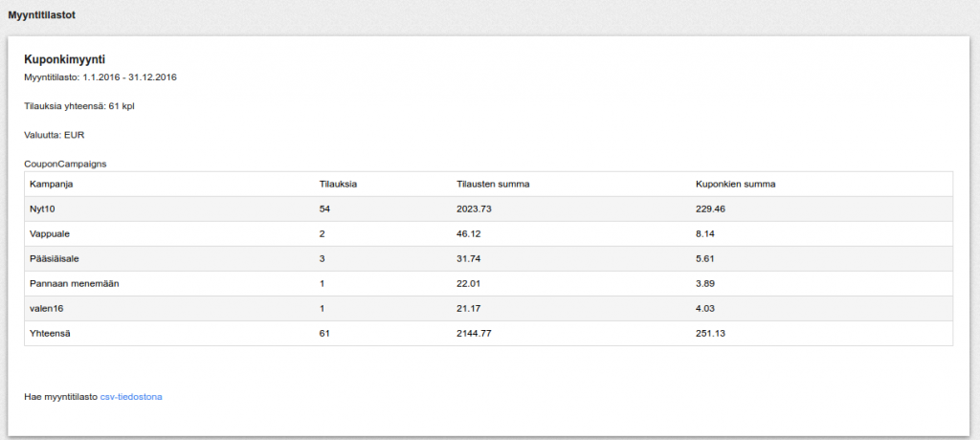Click the Tilausten summa column header
980x440 pixels.
pyautogui.click(x=493, y=185)
